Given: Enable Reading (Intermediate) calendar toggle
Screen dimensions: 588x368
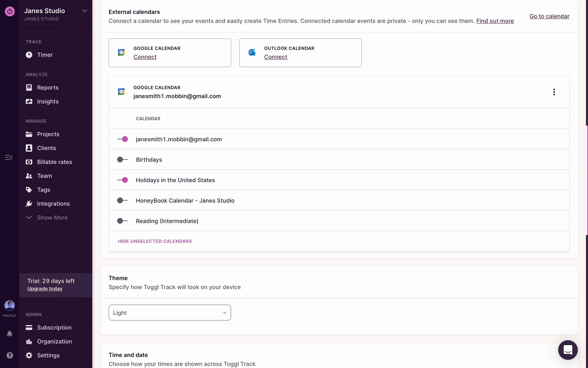Looking at the screenshot, I should pos(122,221).
